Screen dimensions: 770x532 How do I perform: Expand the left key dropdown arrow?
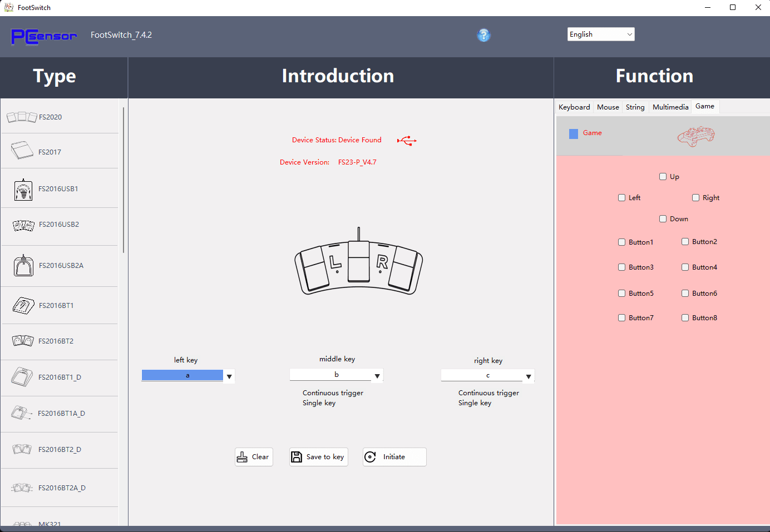coord(229,376)
